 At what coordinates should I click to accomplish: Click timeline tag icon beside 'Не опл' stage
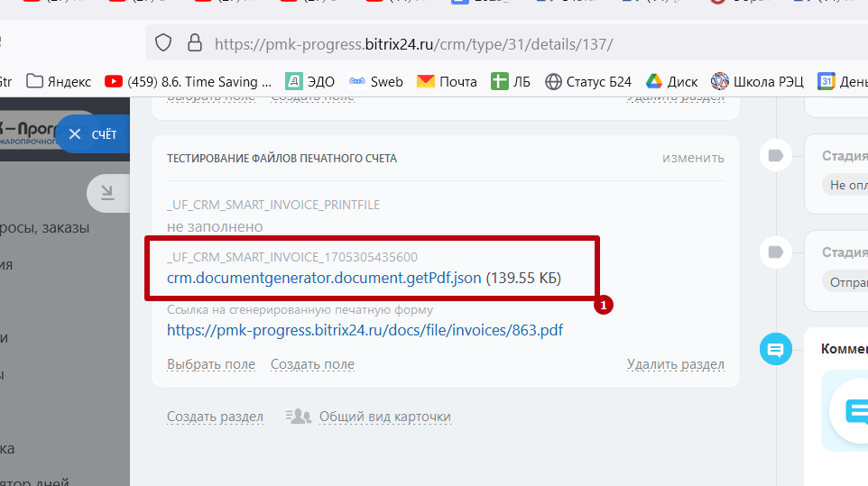pos(774,155)
